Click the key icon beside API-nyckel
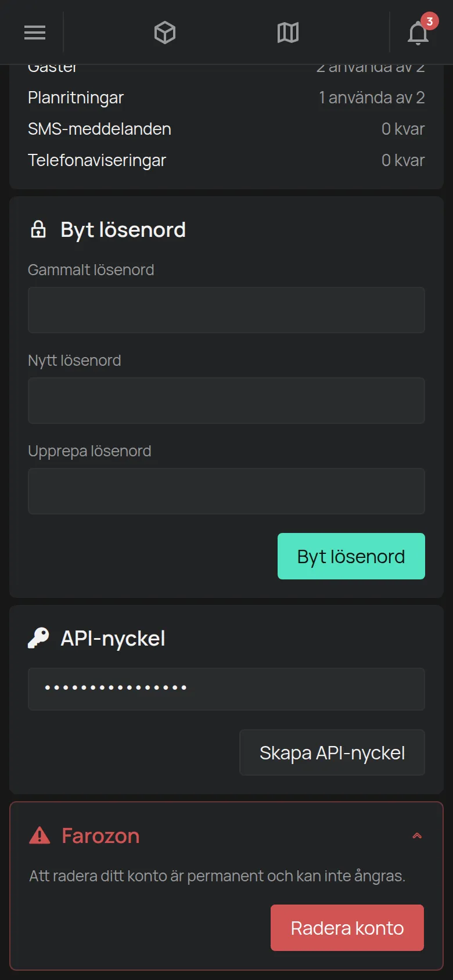The image size is (453, 980). 38,638
